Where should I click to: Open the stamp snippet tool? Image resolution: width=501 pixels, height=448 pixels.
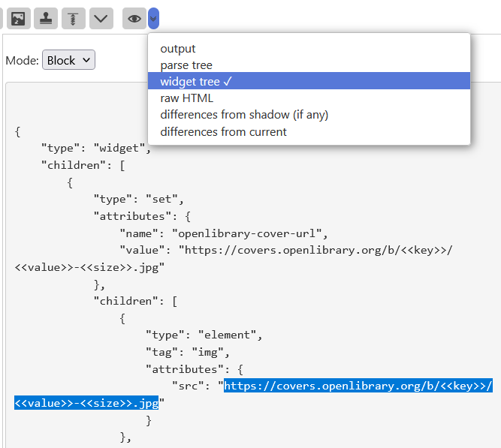(x=46, y=18)
